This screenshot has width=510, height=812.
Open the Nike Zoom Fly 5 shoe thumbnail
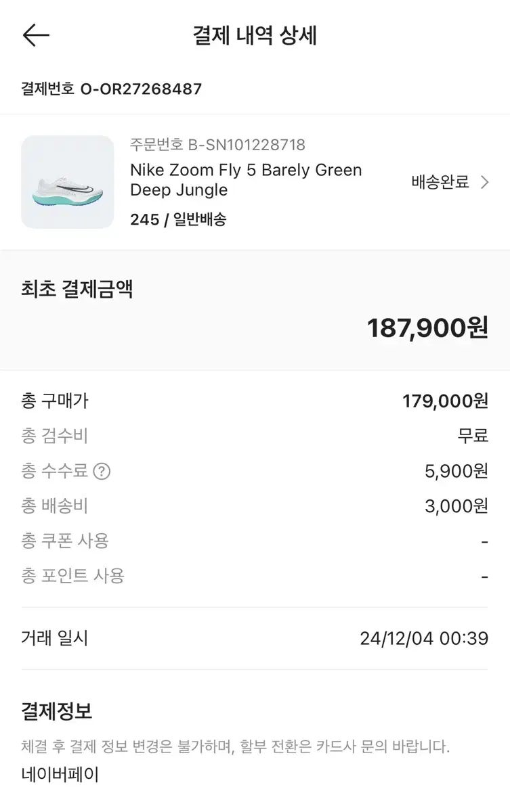pyautogui.click(x=68, y=182)
